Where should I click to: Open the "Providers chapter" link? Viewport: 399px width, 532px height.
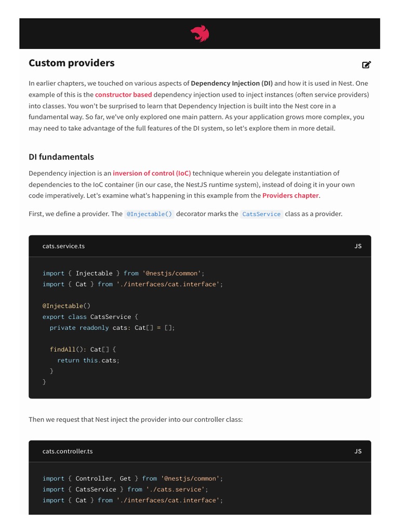(290, 195)
